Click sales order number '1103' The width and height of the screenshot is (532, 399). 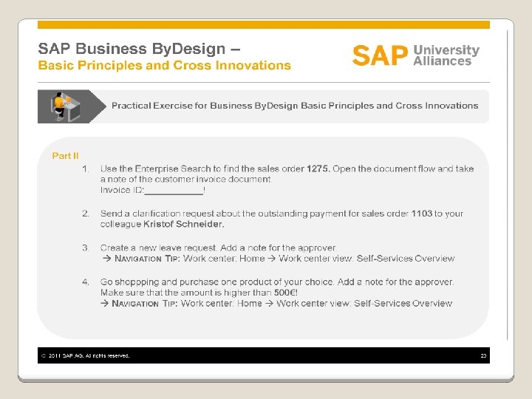pos(422,214)
